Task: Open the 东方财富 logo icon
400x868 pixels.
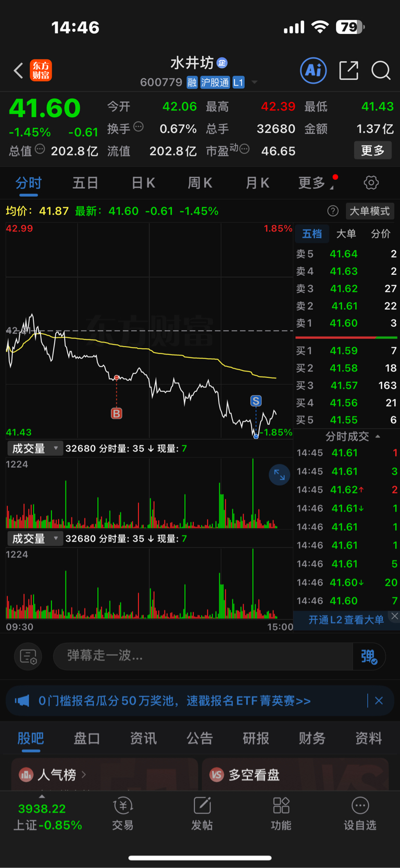Action: pos(41,70)
